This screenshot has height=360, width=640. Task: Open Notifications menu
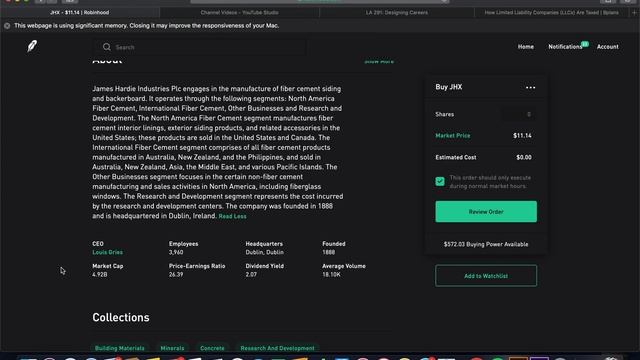(x=565, y=47)
